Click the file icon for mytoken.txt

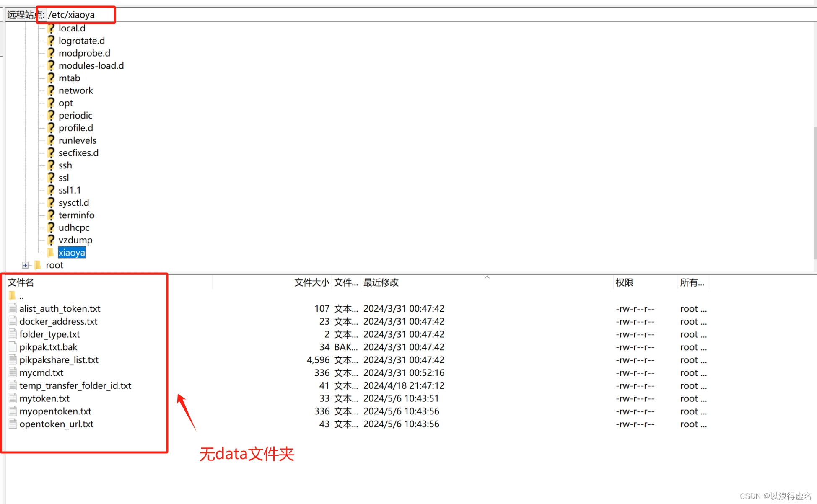[x=13, y=398]
